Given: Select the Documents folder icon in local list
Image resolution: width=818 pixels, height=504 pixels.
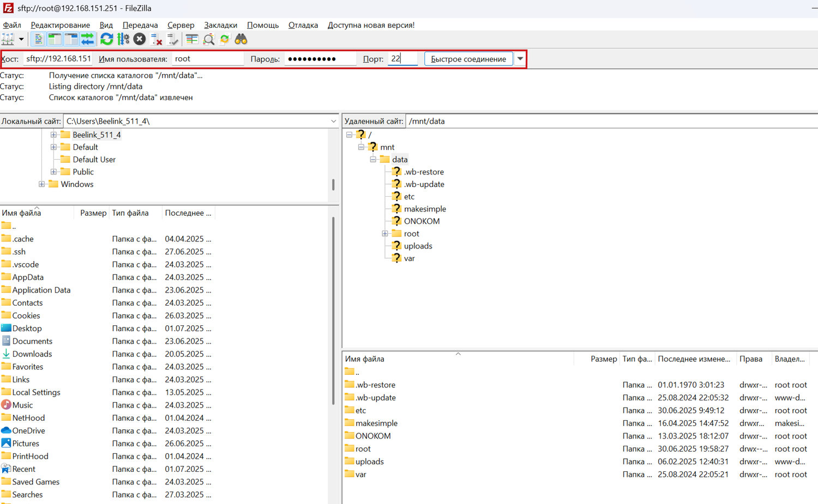Looking at the screenshot, I should pyautogui.click(x=6, y=341).
